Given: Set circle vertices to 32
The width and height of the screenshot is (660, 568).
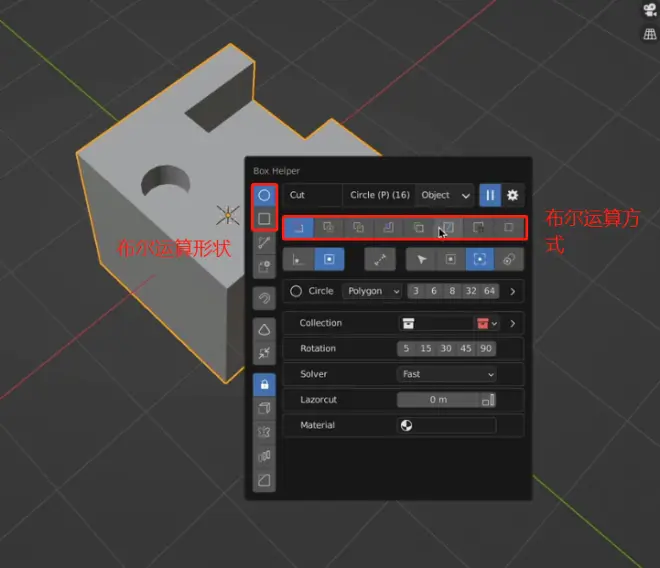Looking at the screenshot, I should (471, 291).
